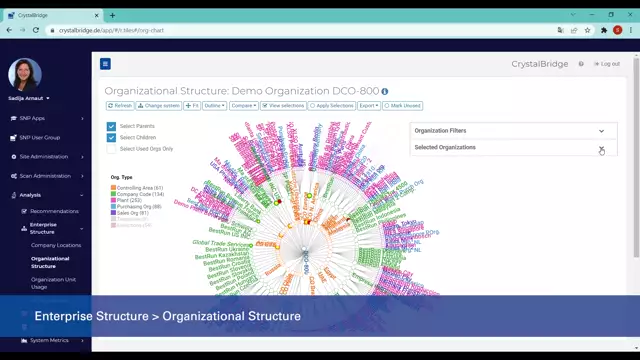Viewport: 640px width, 360px height.
Task: Toggle the Controlling Area orange legend swatch
Action: pos(113,188)
